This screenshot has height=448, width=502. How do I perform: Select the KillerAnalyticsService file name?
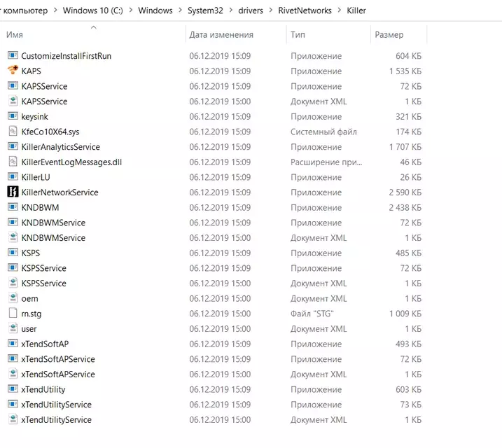click(60, 147)
